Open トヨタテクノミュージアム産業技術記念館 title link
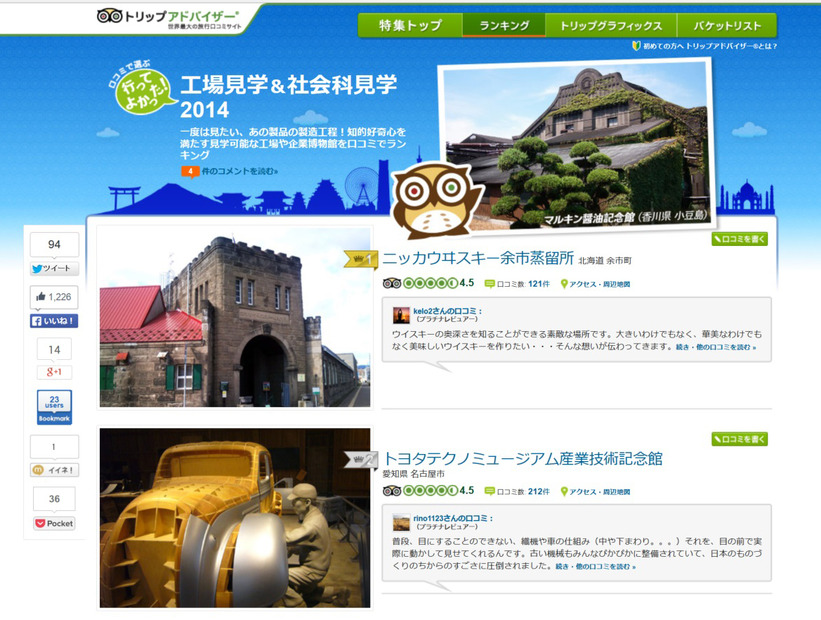This screenshot has width=821, height=620. pos(523,459)
